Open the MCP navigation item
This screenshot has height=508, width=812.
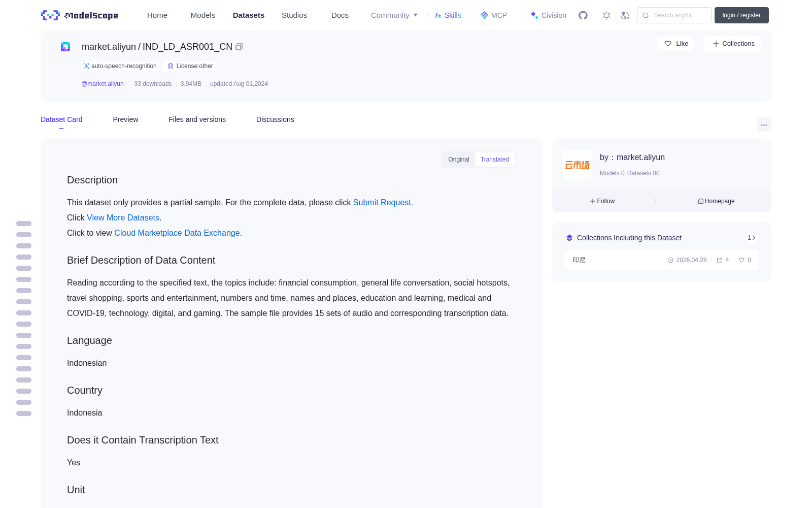(494, 15)
